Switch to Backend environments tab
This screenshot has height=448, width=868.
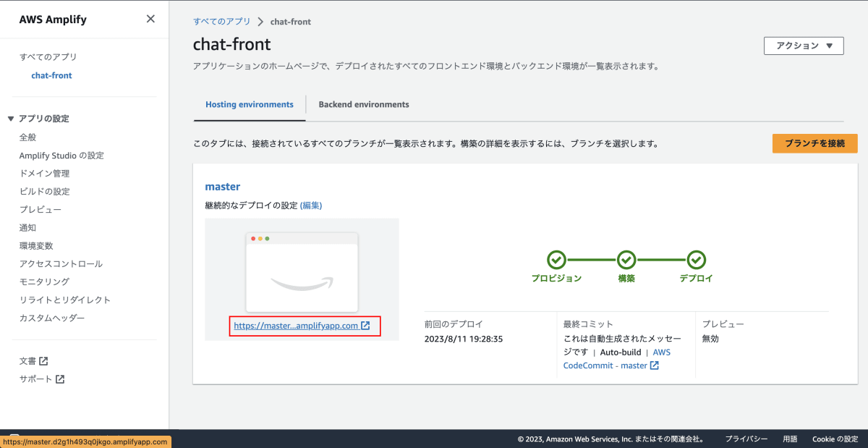click(x=364, y=104)
